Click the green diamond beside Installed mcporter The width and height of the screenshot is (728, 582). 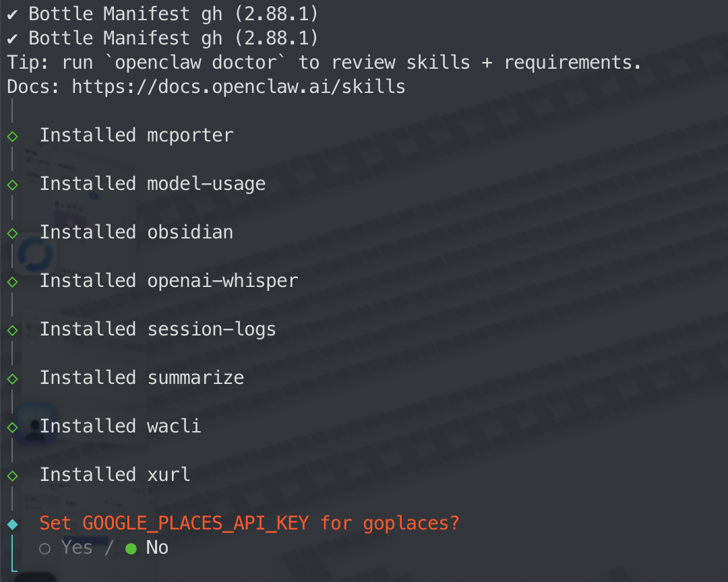(x=12, y=136)
